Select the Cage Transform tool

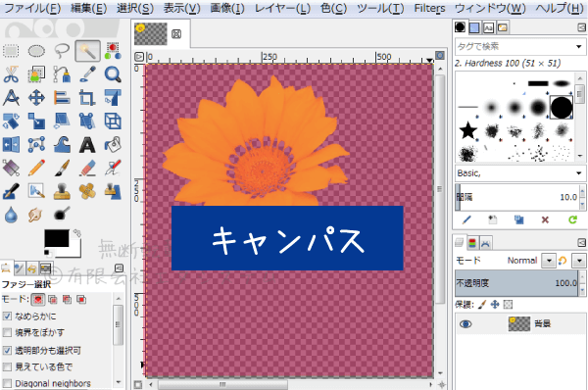[x=36, y=144]
